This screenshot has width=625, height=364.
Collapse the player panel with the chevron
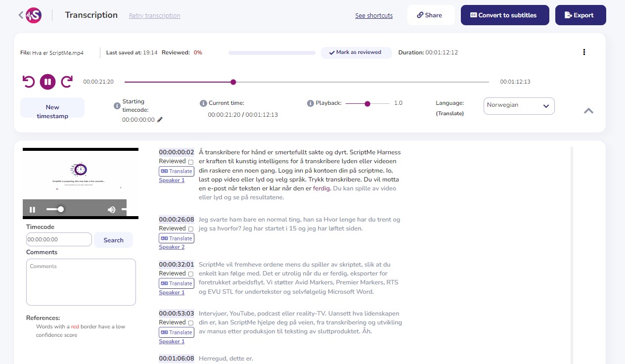(x=588, y=111)
